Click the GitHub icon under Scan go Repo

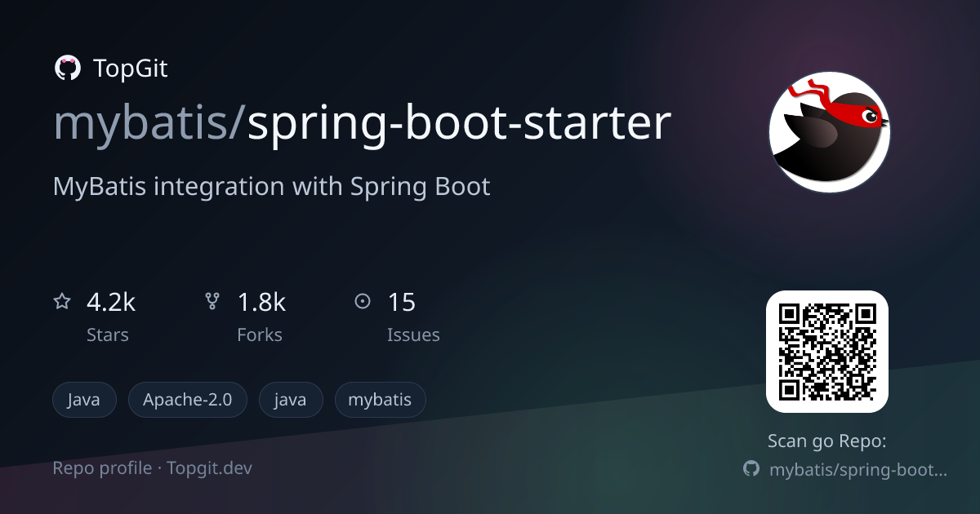pyautogui.click(x=751, y=469)
